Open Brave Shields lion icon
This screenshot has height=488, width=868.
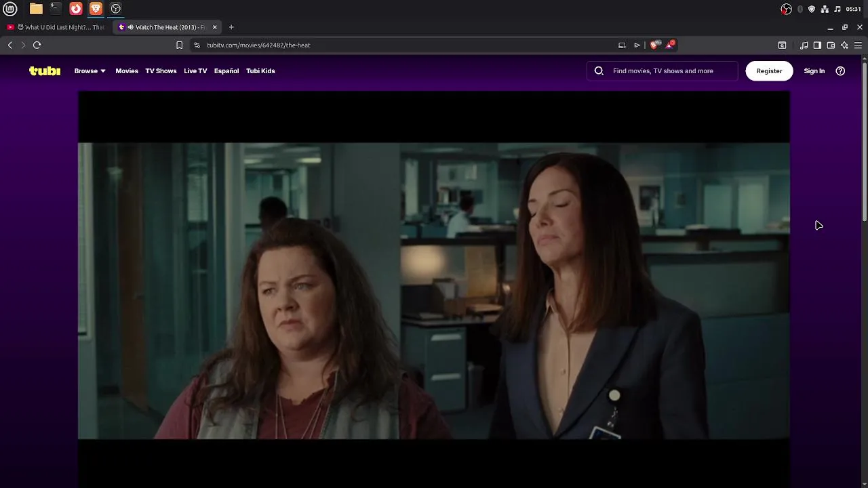point(654,45)
